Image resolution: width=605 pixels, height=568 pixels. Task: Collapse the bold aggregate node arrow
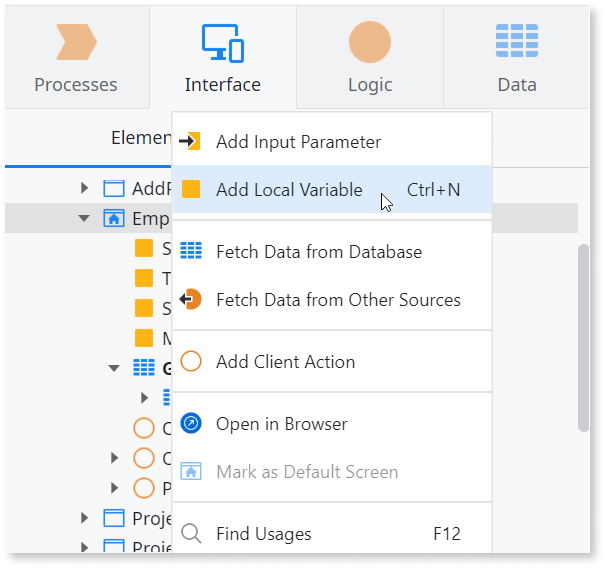point(114,368)
